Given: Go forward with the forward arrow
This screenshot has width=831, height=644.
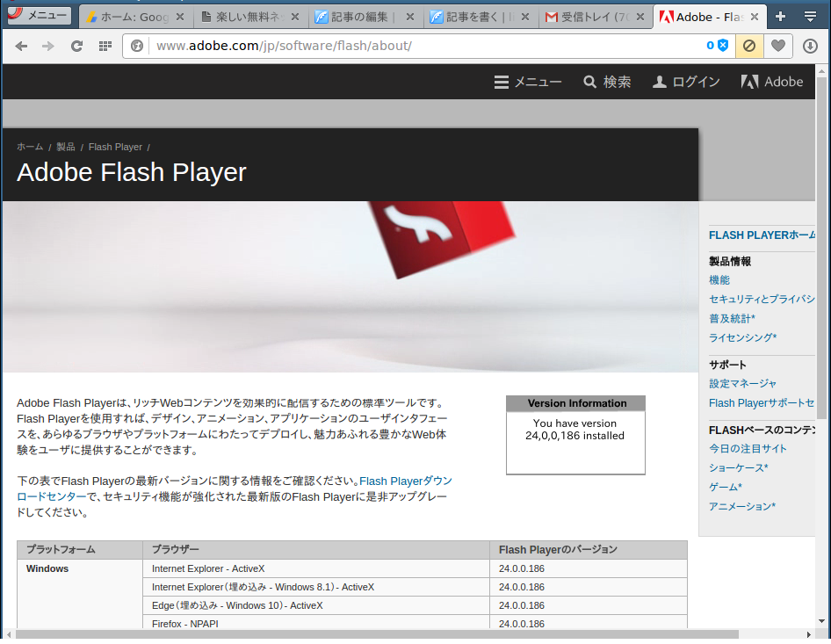Looking at the screenshot, I should (48, 46).
